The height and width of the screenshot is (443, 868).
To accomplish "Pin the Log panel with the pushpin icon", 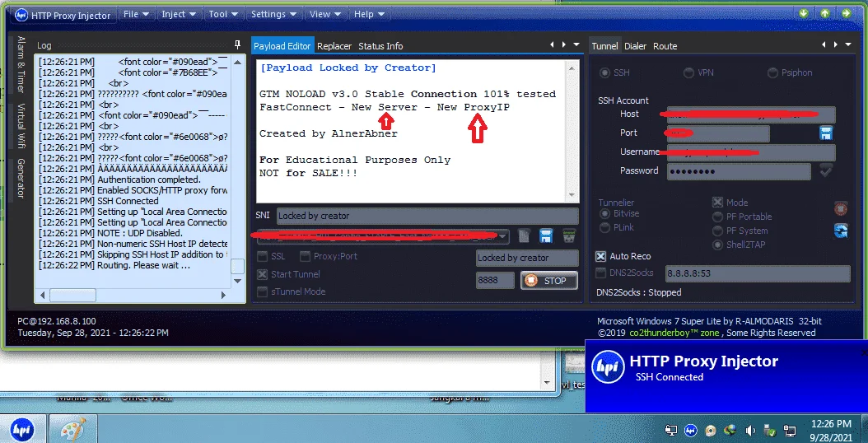I will click(x=237, y=45).
